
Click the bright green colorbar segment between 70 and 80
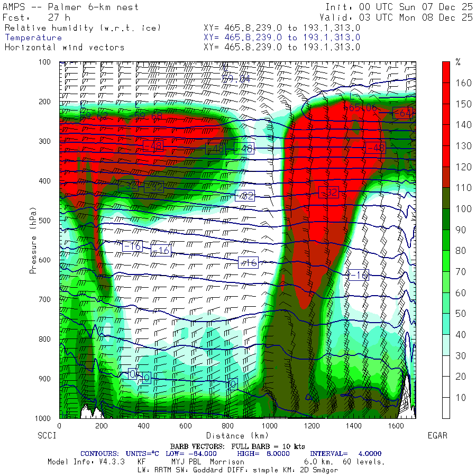(x=446, y=261)
